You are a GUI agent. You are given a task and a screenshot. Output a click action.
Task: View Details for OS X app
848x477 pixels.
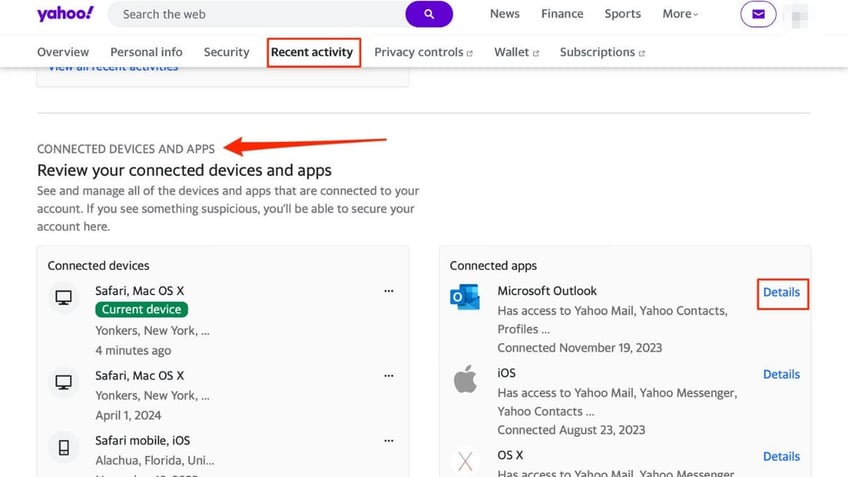click(781, 456)
